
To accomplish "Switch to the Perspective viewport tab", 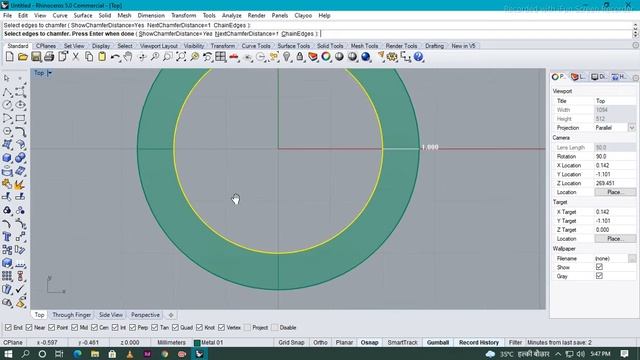I will (145, 315).
